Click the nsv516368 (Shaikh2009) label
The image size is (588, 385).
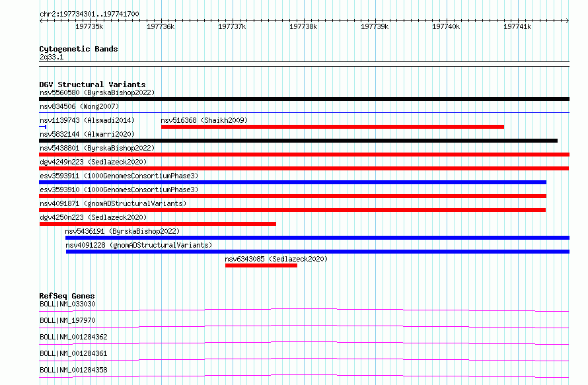point(204,120)
